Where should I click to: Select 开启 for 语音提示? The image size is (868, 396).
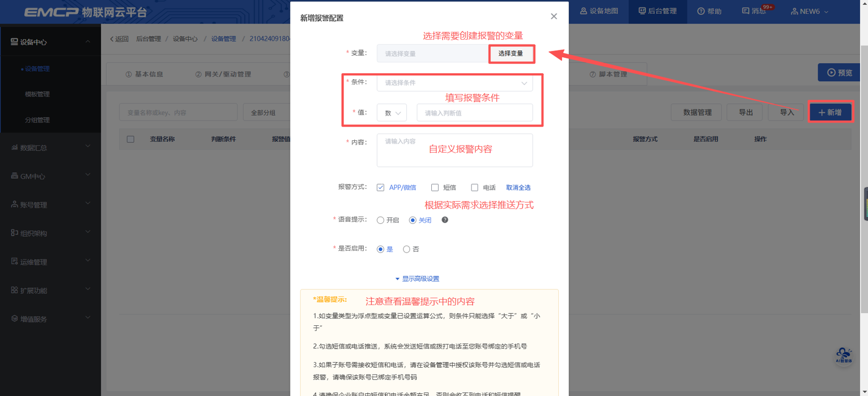tap(380, 220)
